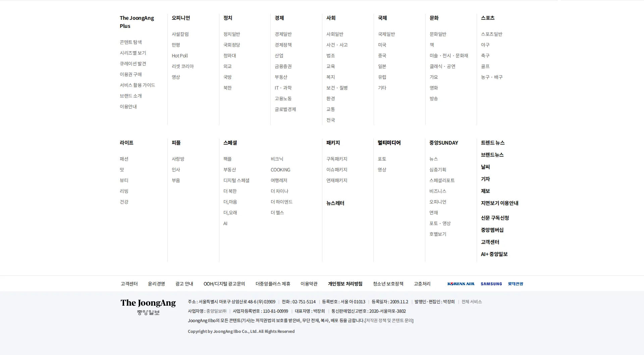
Task: Open 개인정보 처리방침 in footer bar
Action: click(x=345, y=284)
